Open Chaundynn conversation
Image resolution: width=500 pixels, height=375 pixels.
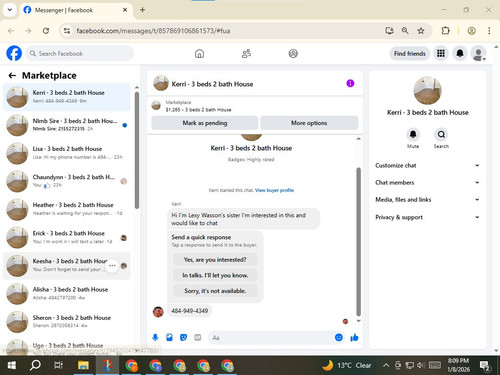[x=67, y=181]
